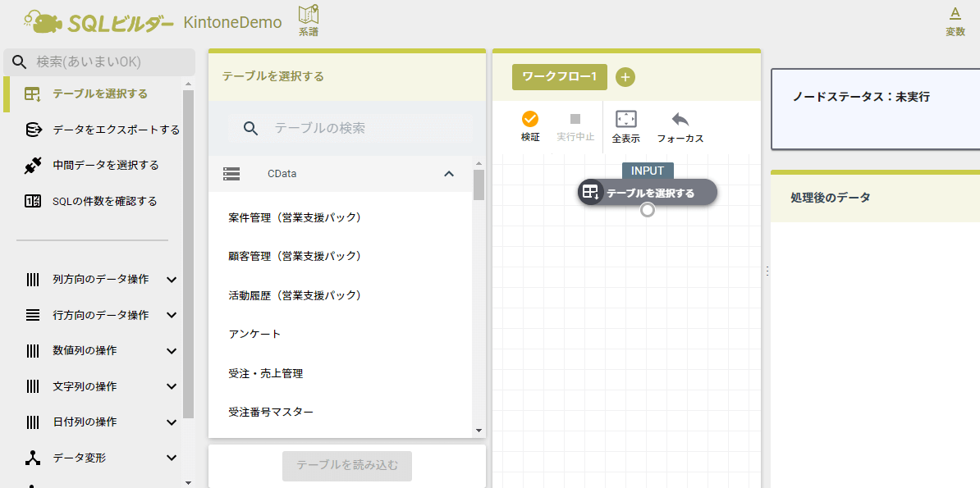The height and width of the screenshot is (488, 980).
Task: Click the table icon beside テーブルを選択する
Action: (x=33, y=94)
